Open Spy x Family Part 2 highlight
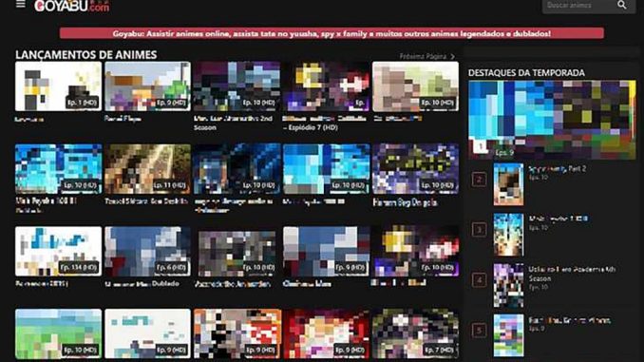 (557, 169)
